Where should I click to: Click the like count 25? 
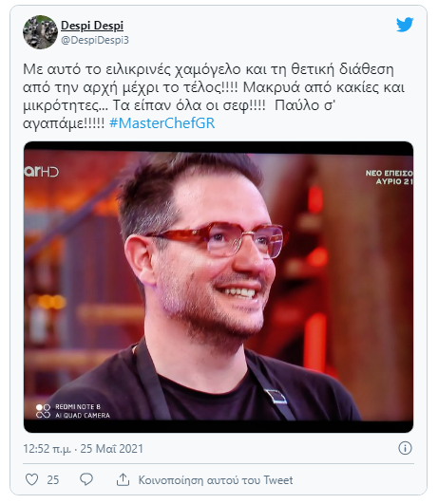pyautogui.click(x=53, y=480)
